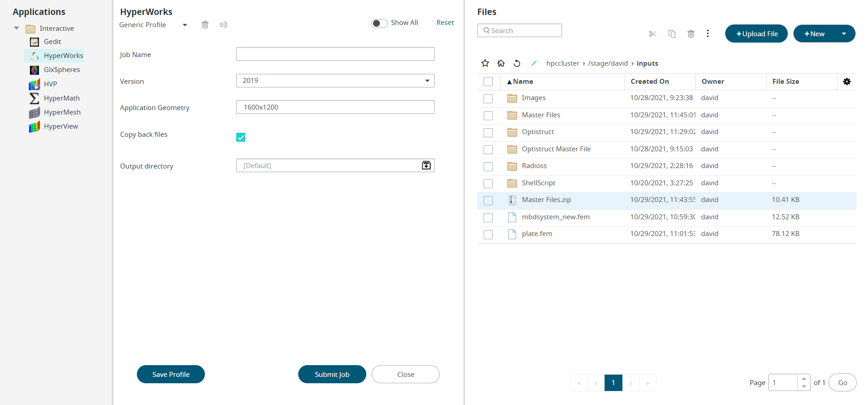
Task: Edit the path with pencil icon
Action: (x=534, y=63)
